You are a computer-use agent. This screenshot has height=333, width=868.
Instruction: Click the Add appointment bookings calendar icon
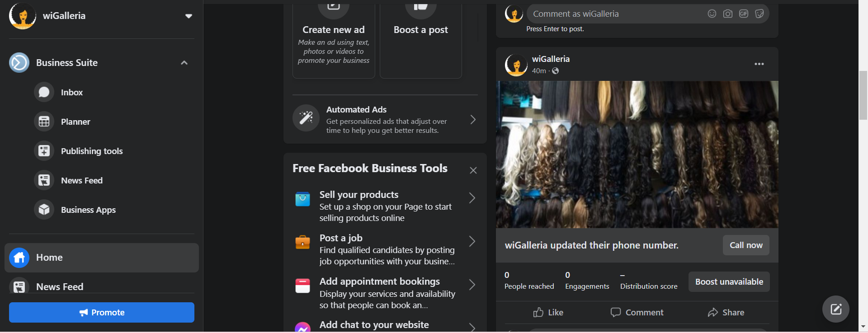pos(302,286)
